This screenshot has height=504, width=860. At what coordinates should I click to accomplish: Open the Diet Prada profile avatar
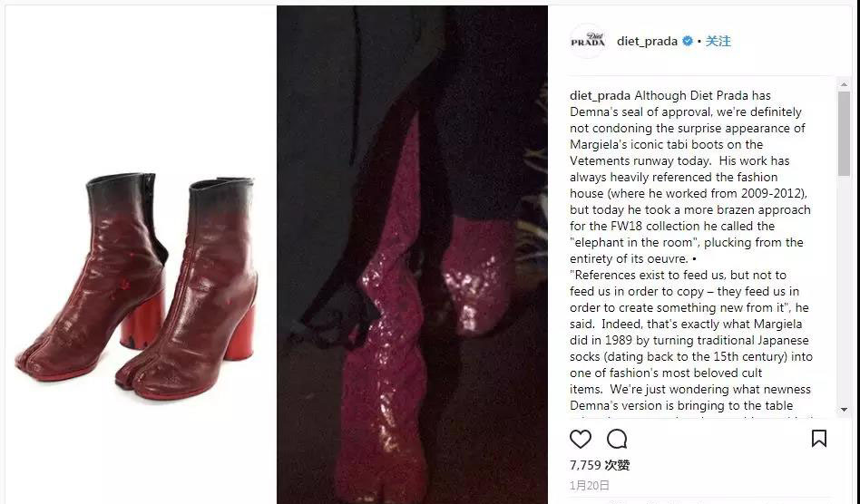click(588, 41)
